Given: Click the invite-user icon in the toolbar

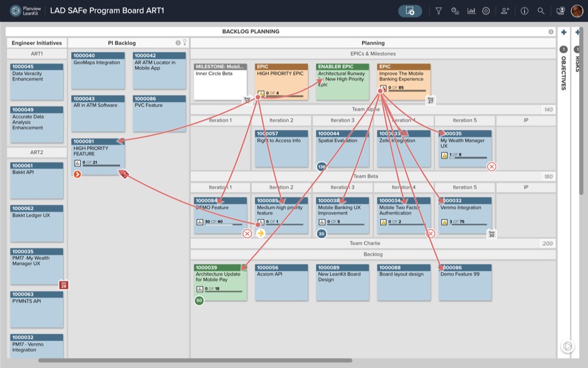Looking at the screenshot, I should pos(505,10).
